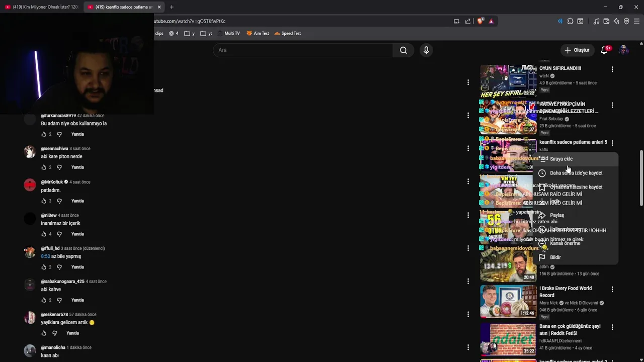Dislike @eskenar578's comment
This screenshot has height=362, width=644.
[55, 333]
